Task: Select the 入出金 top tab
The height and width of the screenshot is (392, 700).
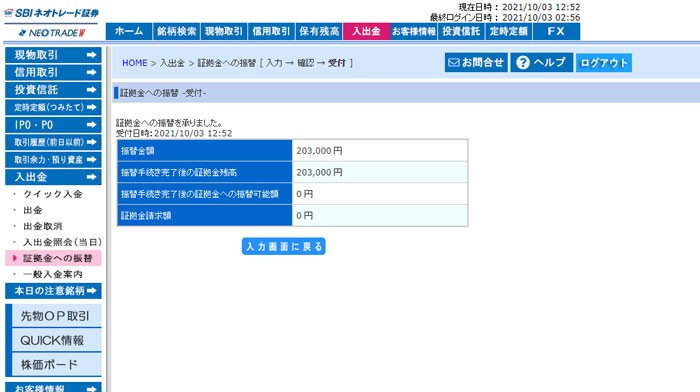Action: [366, 32]
